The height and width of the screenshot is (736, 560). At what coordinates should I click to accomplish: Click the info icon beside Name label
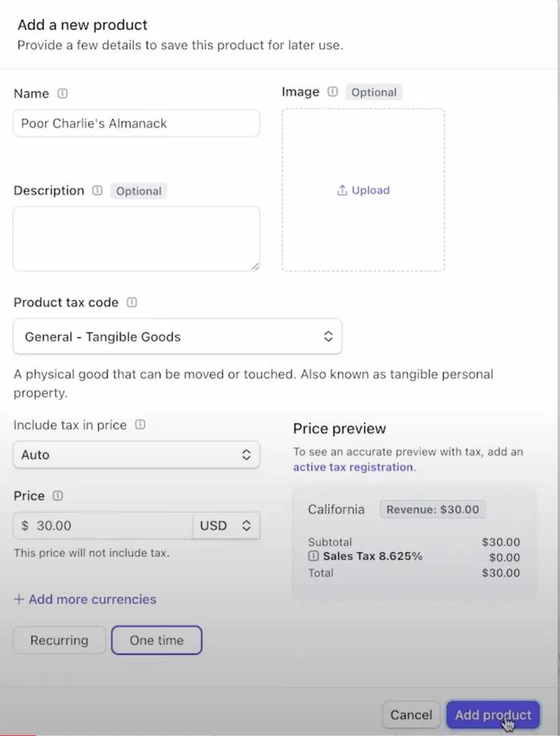pyautogui.click(x=62, y=94)
